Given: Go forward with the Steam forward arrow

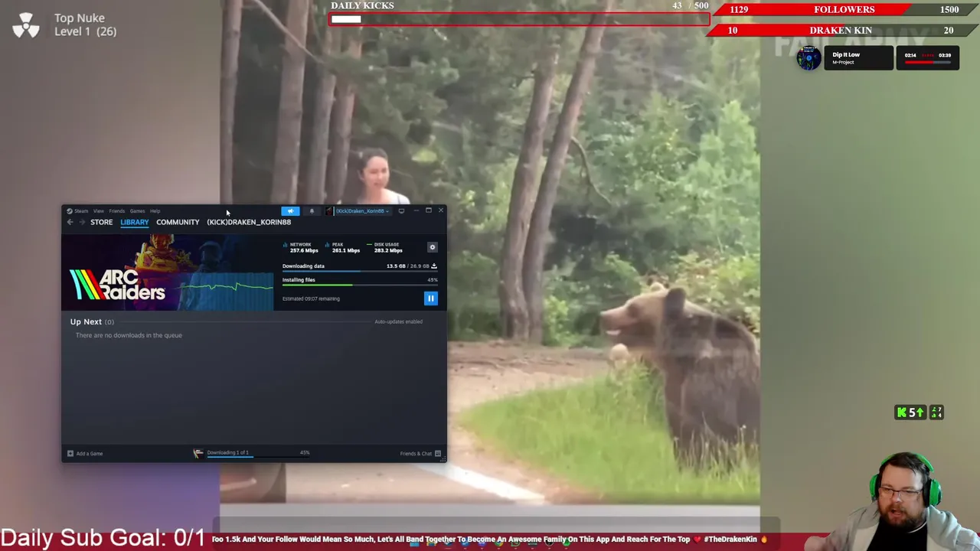Looking at the screenshot, I should [81, 222].
